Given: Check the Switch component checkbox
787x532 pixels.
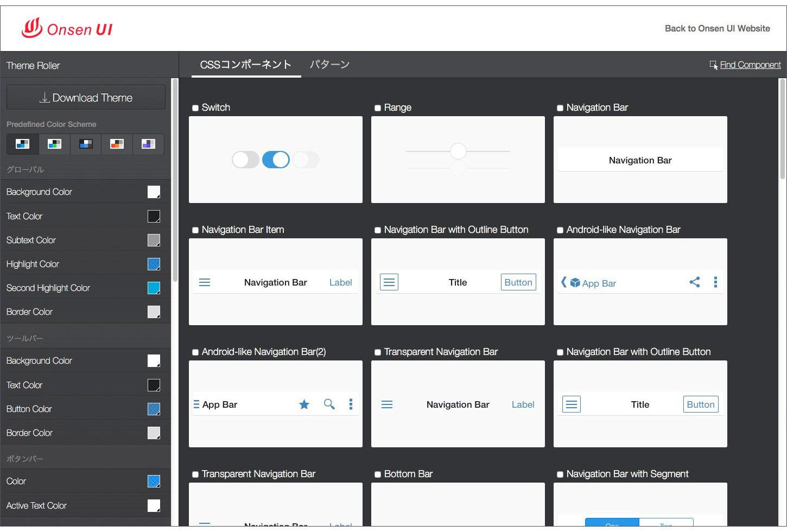Looking at the screenshot, I should click(x=195, y=108).
